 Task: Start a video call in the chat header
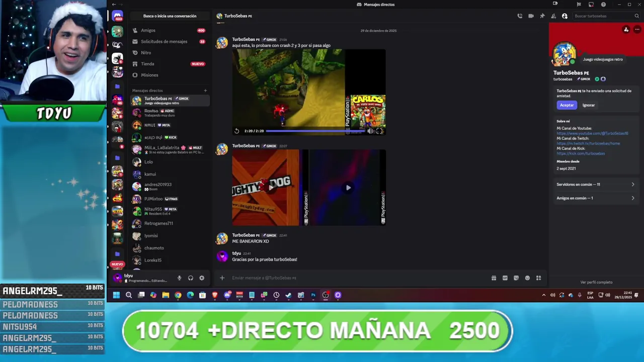pyautogui.click(x=531, y=16)
